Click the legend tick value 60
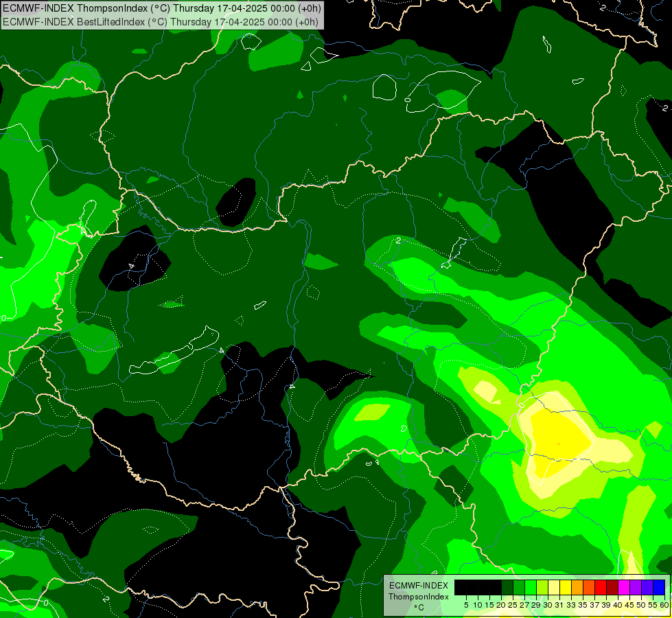Image resolution: width=672 pixels, height=618 pixels. pos(664,605)
